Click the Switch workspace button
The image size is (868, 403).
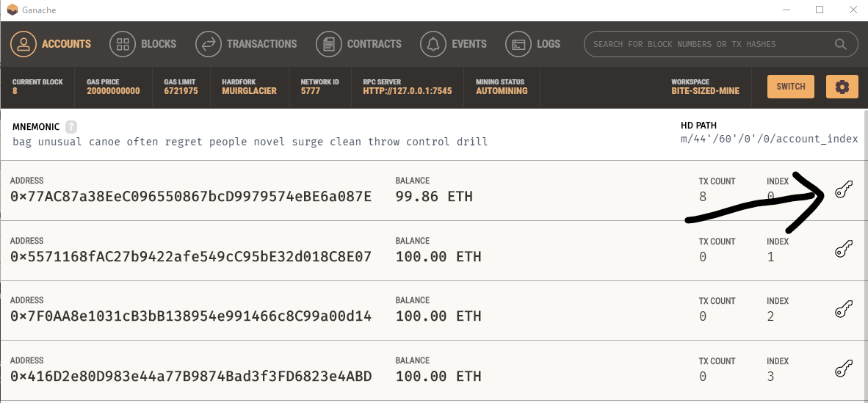point(790,87)
